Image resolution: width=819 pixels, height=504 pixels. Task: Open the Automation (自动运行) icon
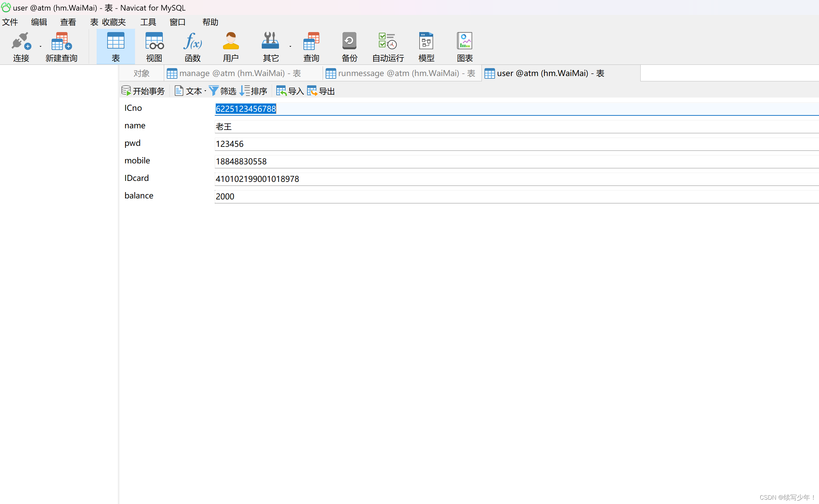(x=388, y=46)
